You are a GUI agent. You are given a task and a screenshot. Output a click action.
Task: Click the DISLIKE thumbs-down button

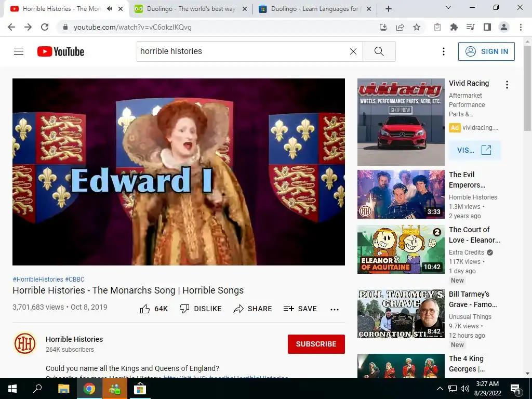[201, 309]
